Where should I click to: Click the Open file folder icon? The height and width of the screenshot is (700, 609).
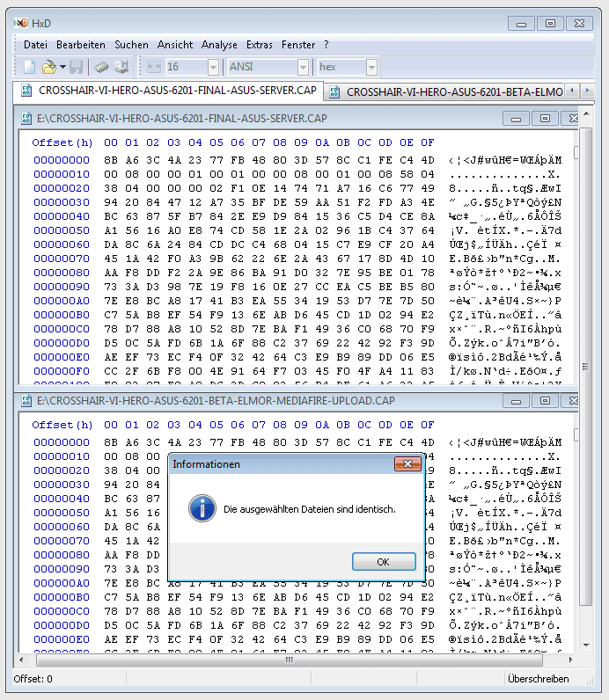coord(48,67)
